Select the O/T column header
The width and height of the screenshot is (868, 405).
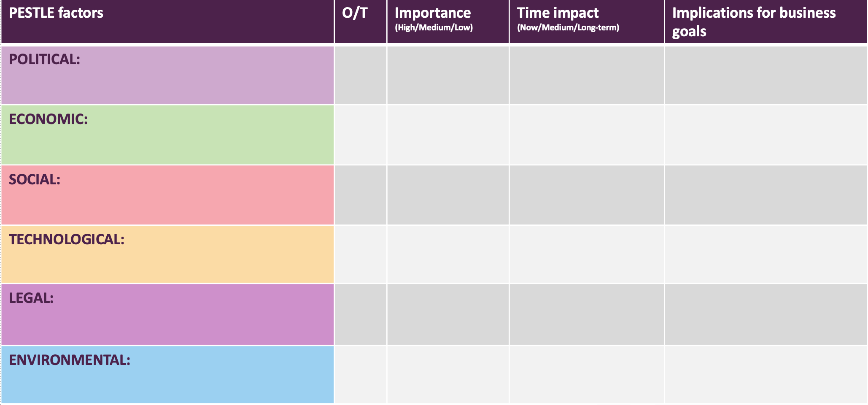click(x=360, y=21)
